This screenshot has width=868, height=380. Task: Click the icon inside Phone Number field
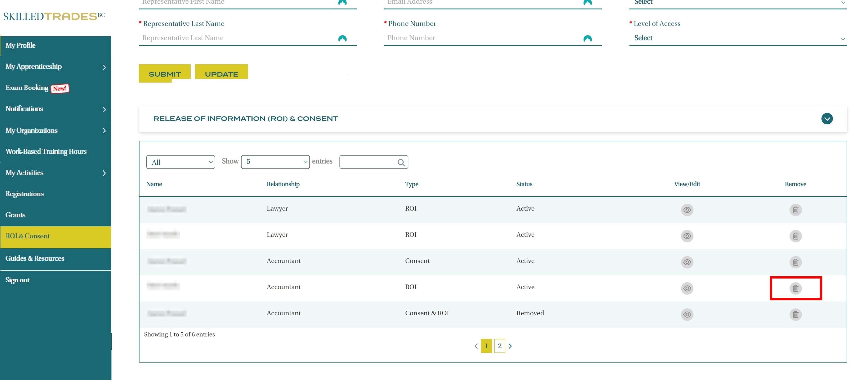point(587,38)
